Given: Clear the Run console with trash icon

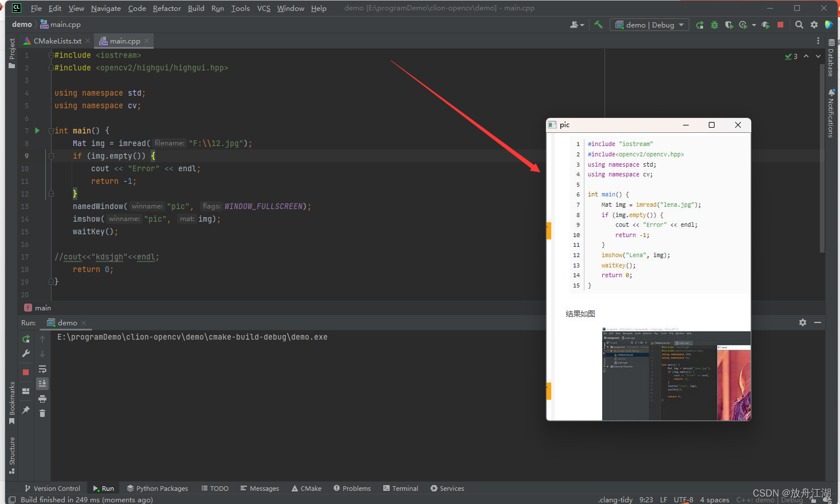Looking at the screenshot, I should pyautogui.click(x=42, y=413).
